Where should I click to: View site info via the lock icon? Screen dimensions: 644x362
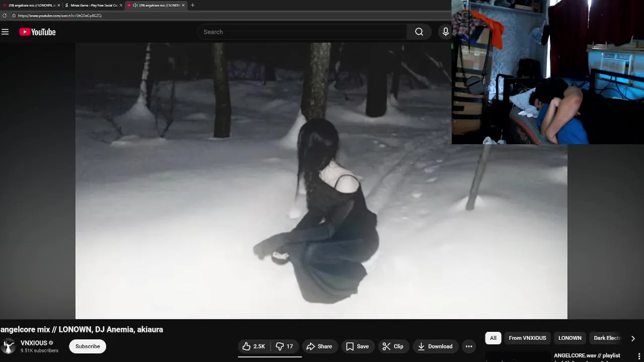14,16
